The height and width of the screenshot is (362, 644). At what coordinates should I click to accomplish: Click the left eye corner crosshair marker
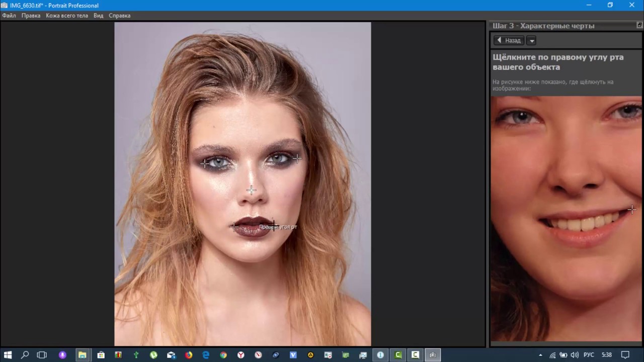[x=204, y=163]
